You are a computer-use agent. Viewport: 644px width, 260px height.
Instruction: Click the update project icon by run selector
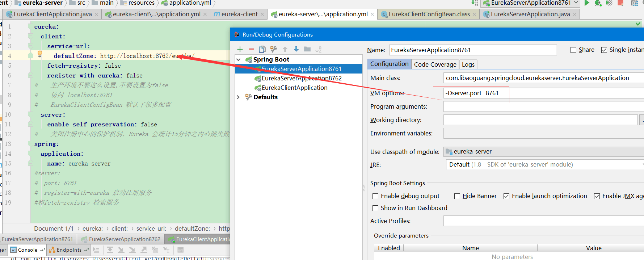click(x=475, y=3)
